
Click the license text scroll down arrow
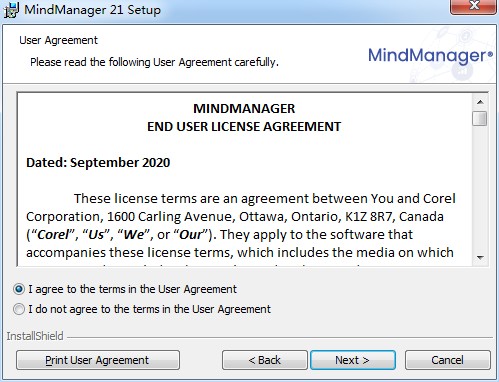point(480,257)
